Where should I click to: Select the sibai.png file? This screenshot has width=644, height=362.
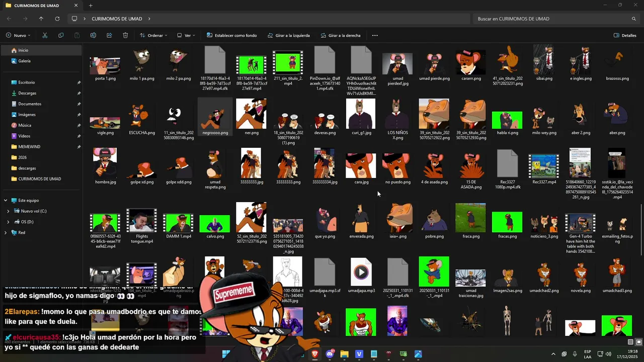[x=544, y=63]
